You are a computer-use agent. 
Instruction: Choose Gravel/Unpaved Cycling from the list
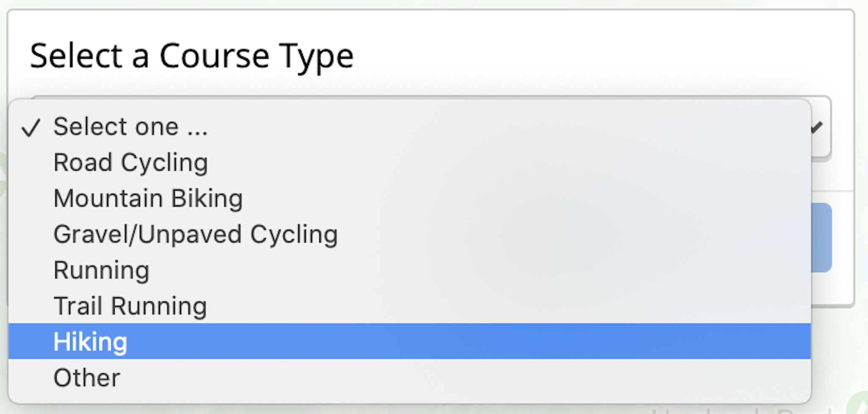click(195, 233)
